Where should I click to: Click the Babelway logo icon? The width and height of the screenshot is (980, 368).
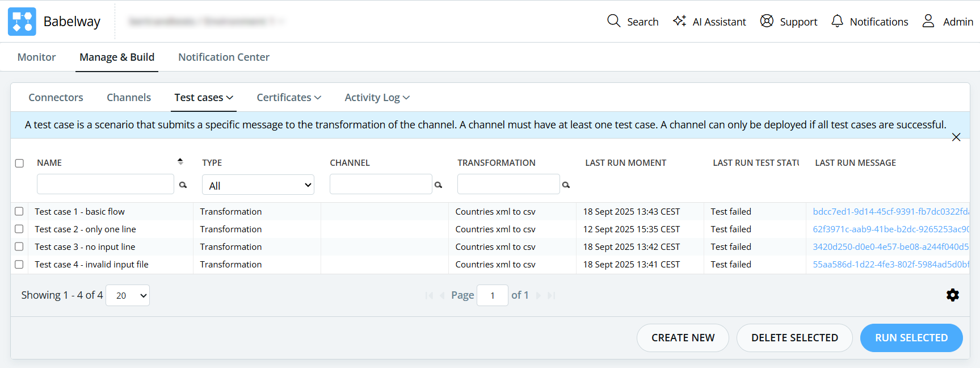click(x=22, y=22)
